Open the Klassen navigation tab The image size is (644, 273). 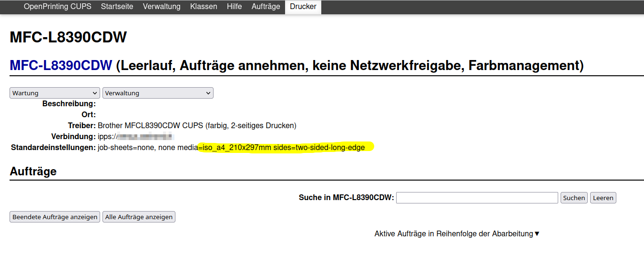click(204, 7)
